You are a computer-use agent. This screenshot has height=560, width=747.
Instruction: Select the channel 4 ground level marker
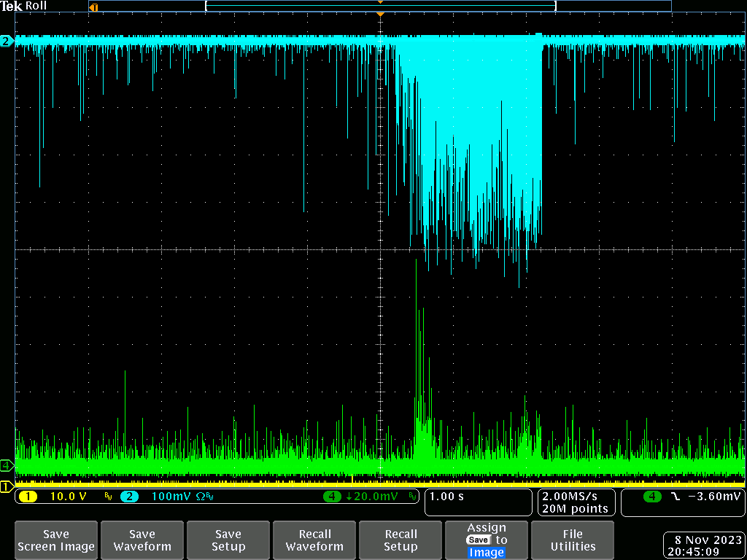pyautogui.click(x=7, y=465)
